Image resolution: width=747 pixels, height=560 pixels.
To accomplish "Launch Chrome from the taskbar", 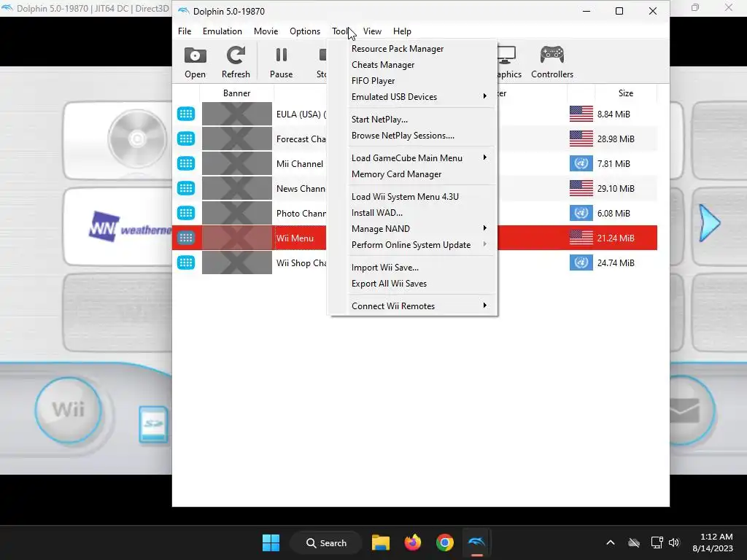I will point(444,542).
